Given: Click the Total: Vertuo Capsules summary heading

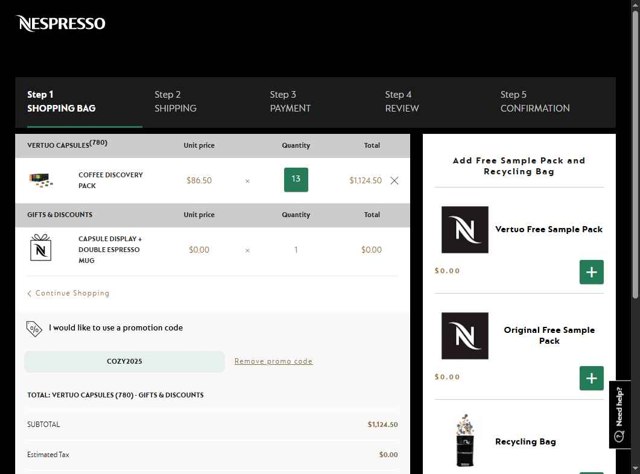Looking at the screenshot, I should [x=115, y=395].
